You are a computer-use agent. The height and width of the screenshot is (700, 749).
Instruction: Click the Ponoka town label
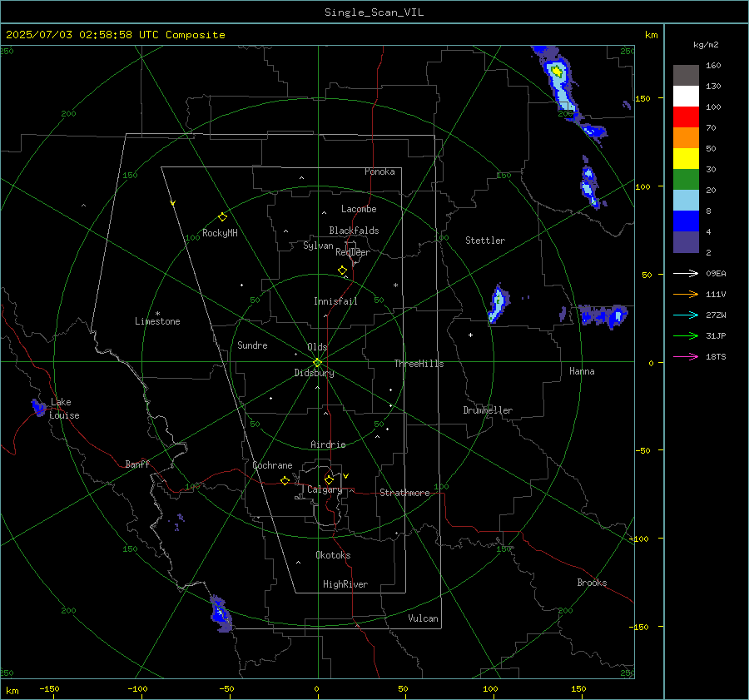point(379,171)
